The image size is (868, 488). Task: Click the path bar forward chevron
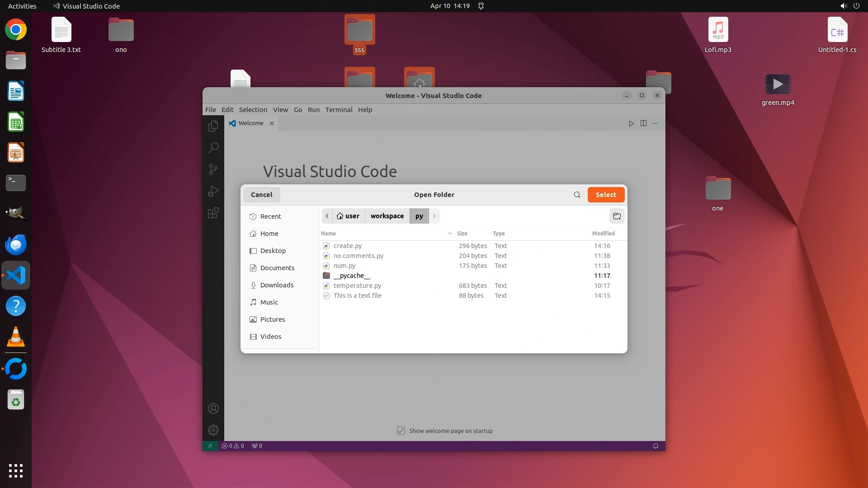434,216
